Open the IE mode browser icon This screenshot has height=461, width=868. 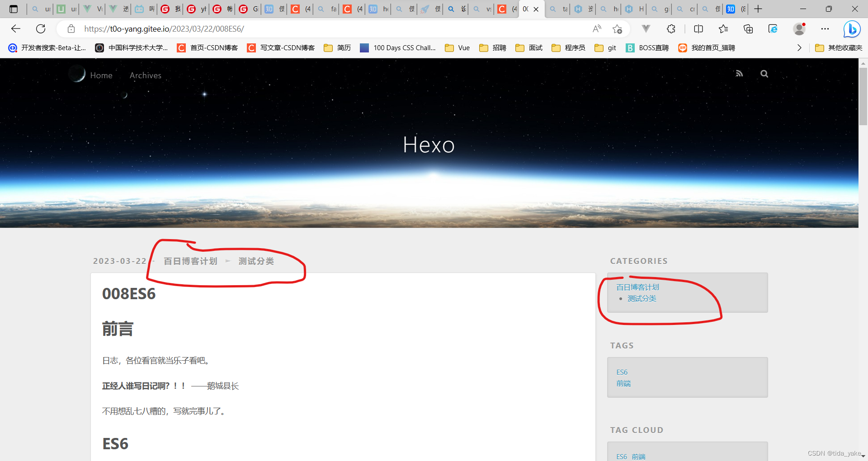(x=773, y=29)
